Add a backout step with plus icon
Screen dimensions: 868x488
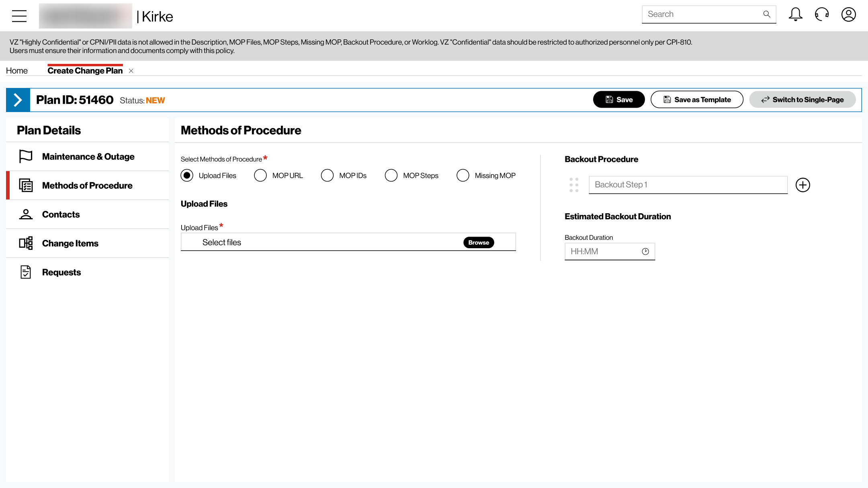point(803,185)
